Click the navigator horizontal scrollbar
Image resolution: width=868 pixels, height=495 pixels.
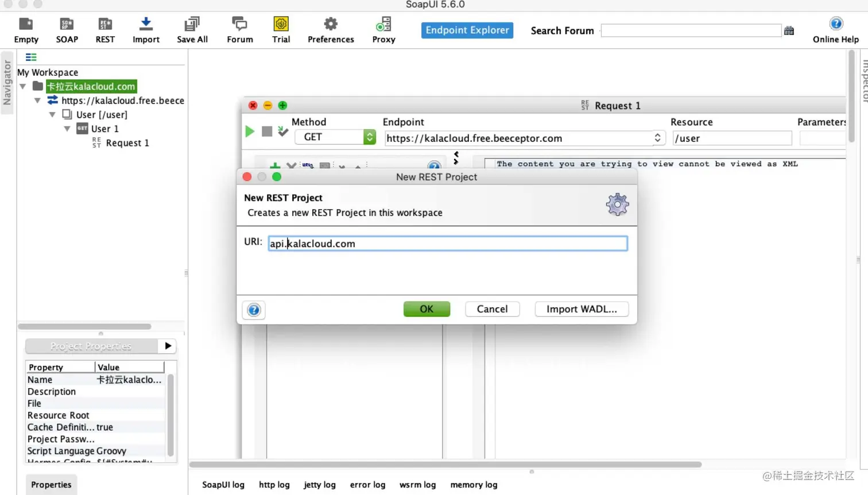pyautogui.click(x=85, y=326)
